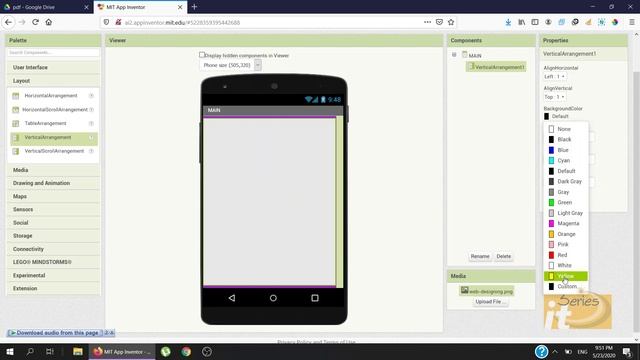Choose Orange from the color menu

(566, 234)
